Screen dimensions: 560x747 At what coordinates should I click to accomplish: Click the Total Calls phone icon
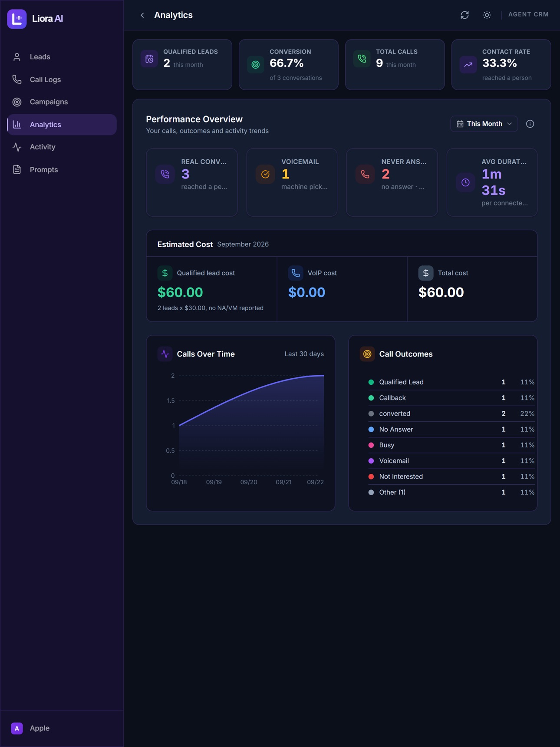[362, 59]
